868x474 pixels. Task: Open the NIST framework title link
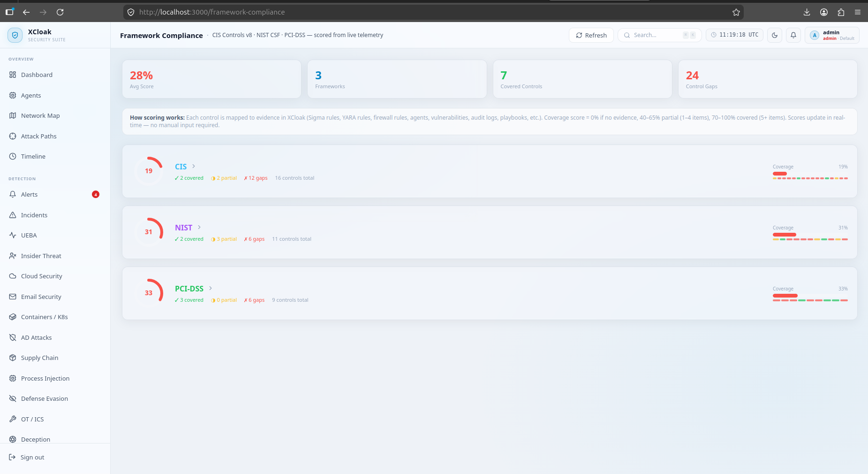[x=184, y=228]
